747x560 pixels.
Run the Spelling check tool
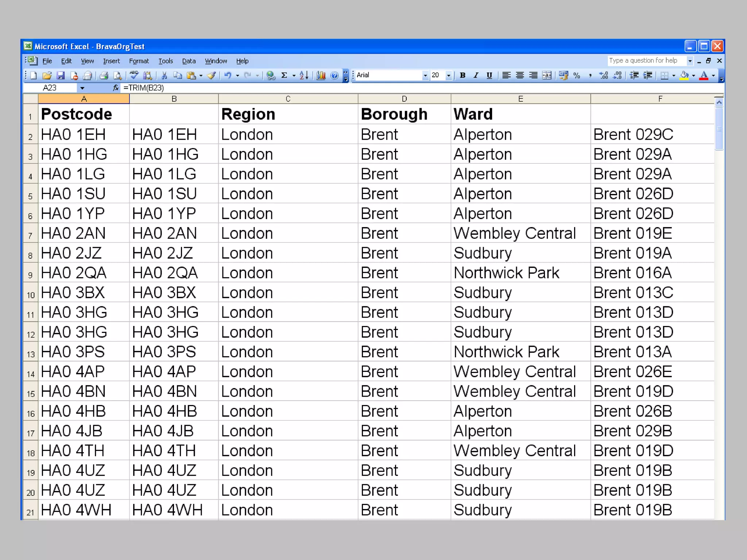point(134,75)
